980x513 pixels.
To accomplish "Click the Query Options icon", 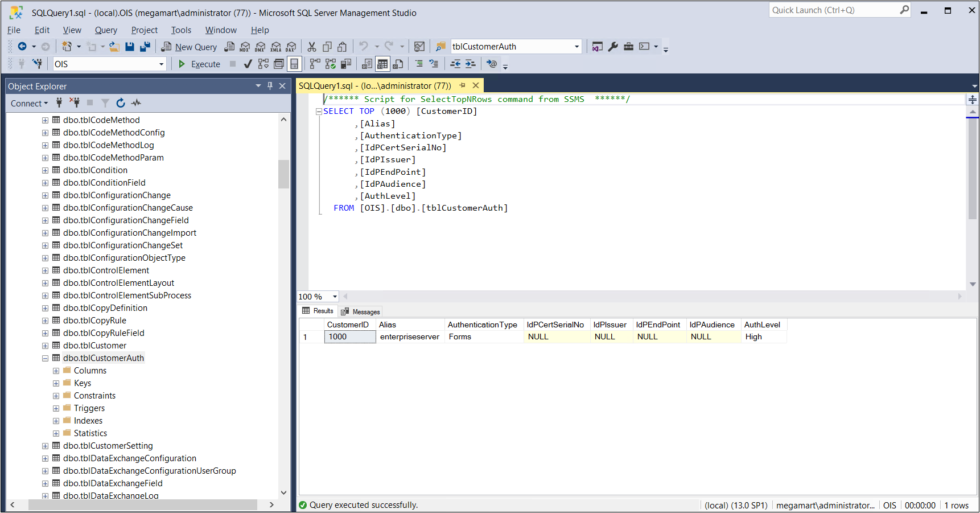I will click(x=279, y=64).
